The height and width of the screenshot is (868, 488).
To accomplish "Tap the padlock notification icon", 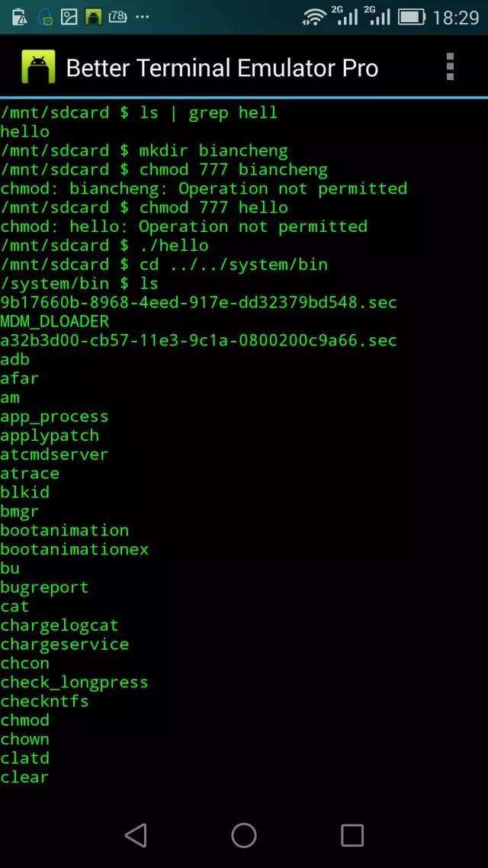I will coord(45,18).
